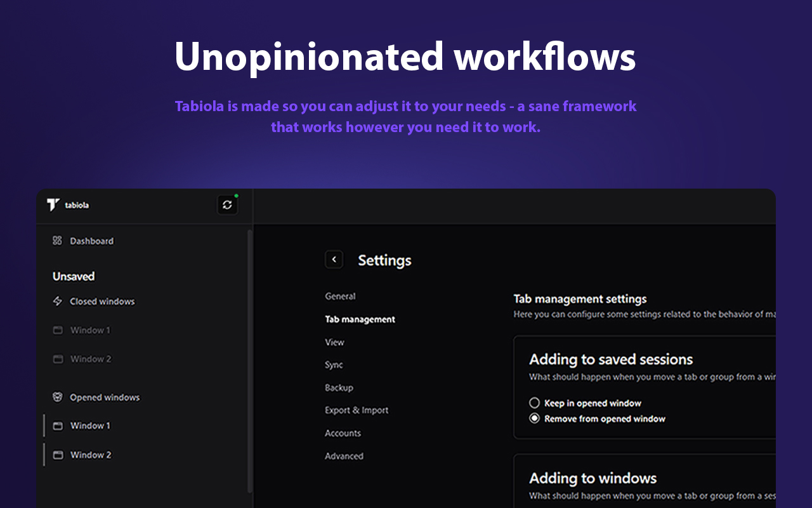Open the General settings tab
The image size is (812, 508).
coord(340,296)
